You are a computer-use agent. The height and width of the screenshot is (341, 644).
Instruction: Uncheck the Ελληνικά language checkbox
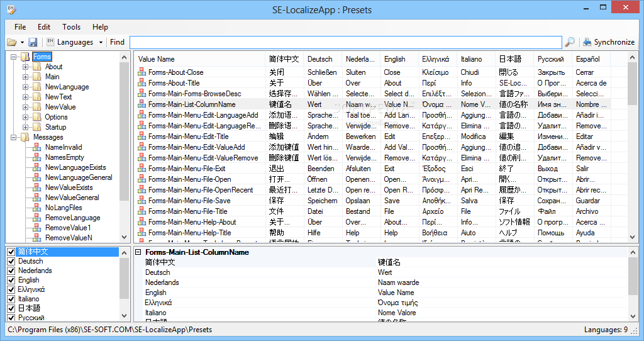coord(11,289)
